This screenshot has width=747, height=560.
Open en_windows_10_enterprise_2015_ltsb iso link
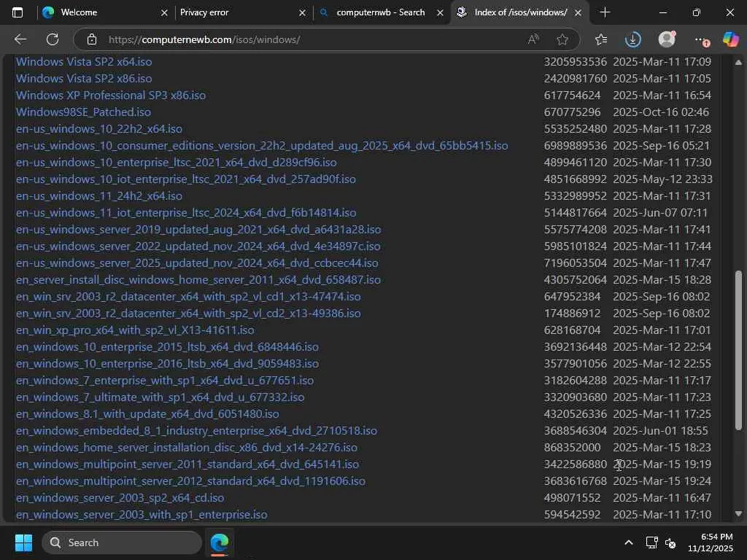coord(167,346)
